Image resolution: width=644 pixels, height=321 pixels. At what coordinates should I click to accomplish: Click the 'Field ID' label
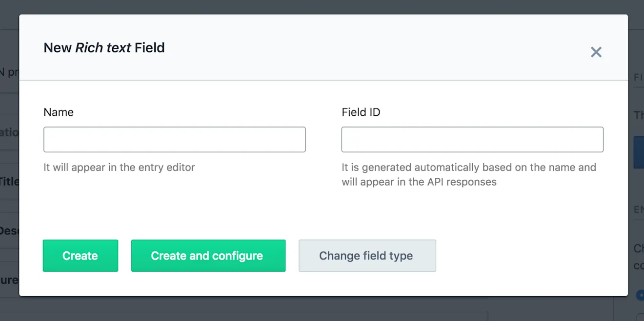(361, 112)
